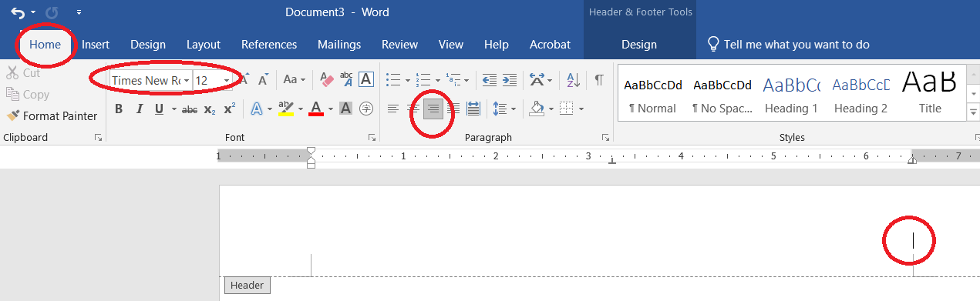Click the Multilevel List icon

453,80
